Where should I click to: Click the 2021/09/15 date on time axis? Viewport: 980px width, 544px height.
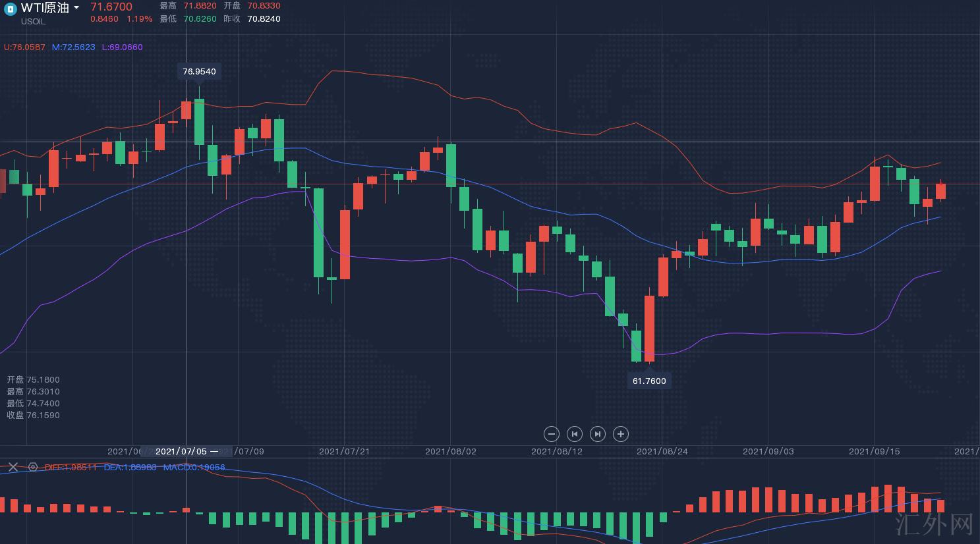(x=874, y=451)
